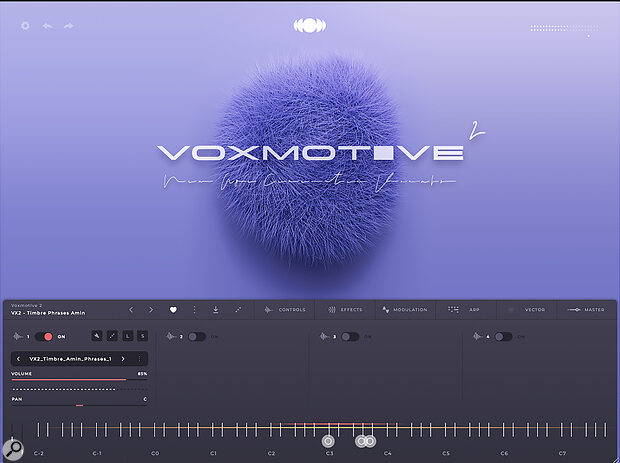The height and width of the screenshot is (463, 620).
Task: Click the C7 keyboard label
Action: coord(562,453)
